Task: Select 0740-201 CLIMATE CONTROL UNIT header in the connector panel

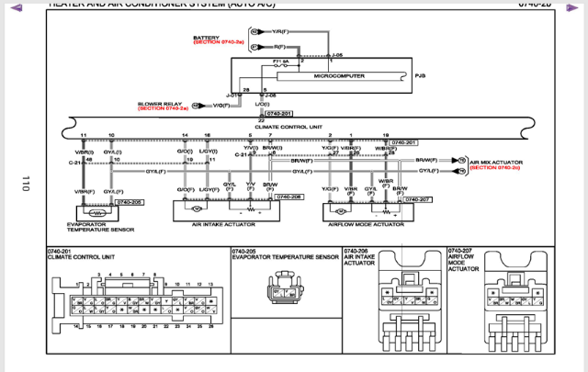Action: (x=81, y=254)
